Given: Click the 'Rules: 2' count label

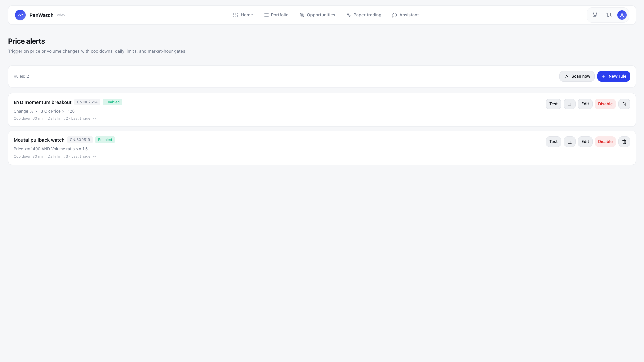Looking at the screenshot, I should [x=21, y=76].
